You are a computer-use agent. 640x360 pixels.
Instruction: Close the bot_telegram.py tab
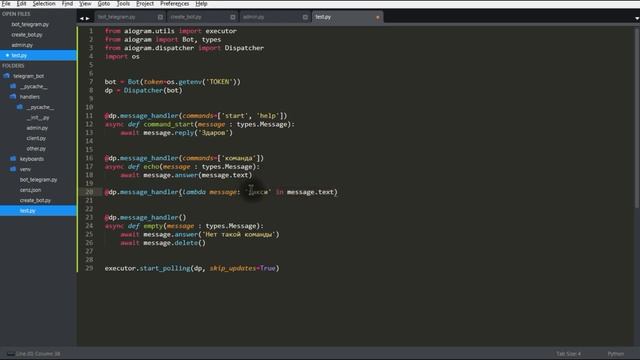pos(160,17)
